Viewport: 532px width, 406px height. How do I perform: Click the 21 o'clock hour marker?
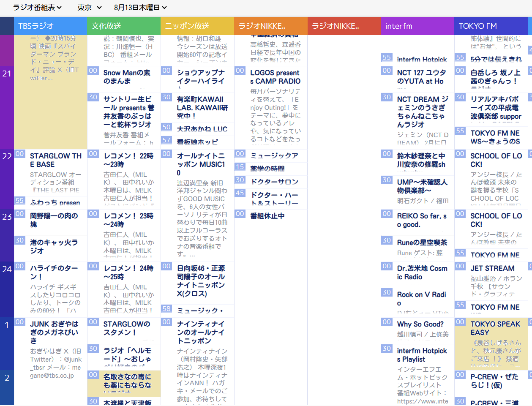click(x=7, y=74)
